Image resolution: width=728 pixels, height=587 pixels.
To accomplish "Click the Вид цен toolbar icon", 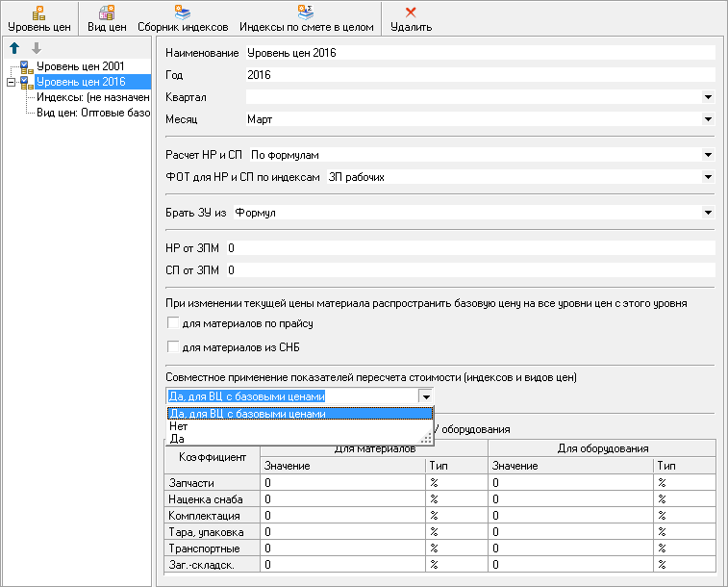I will pyautogui.click(x=107, y=13).
